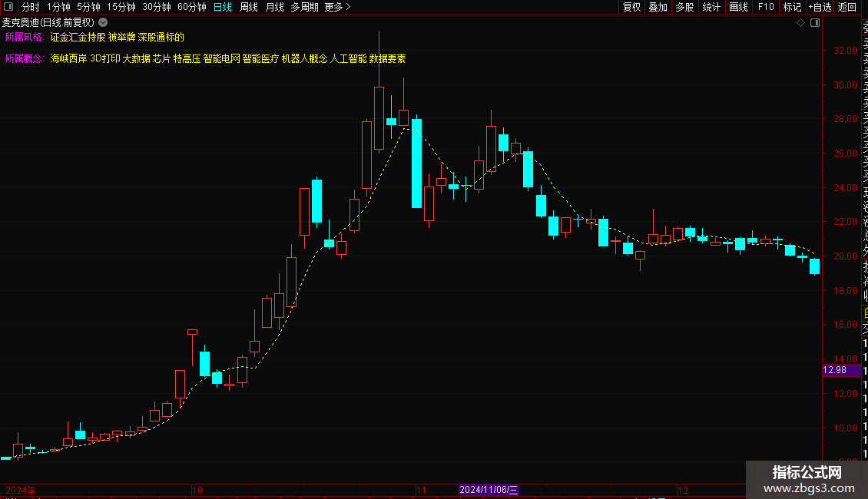The image size is (868, 499).
Task: Click the 11 month label on timeline
Action: (421, 490)
